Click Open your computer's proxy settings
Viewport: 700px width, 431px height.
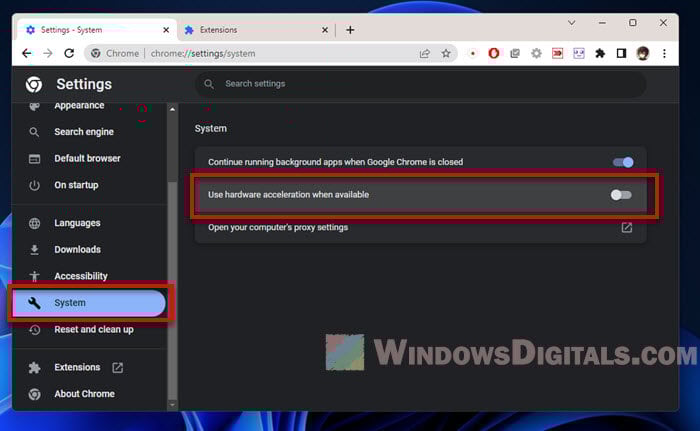[421, 227]
